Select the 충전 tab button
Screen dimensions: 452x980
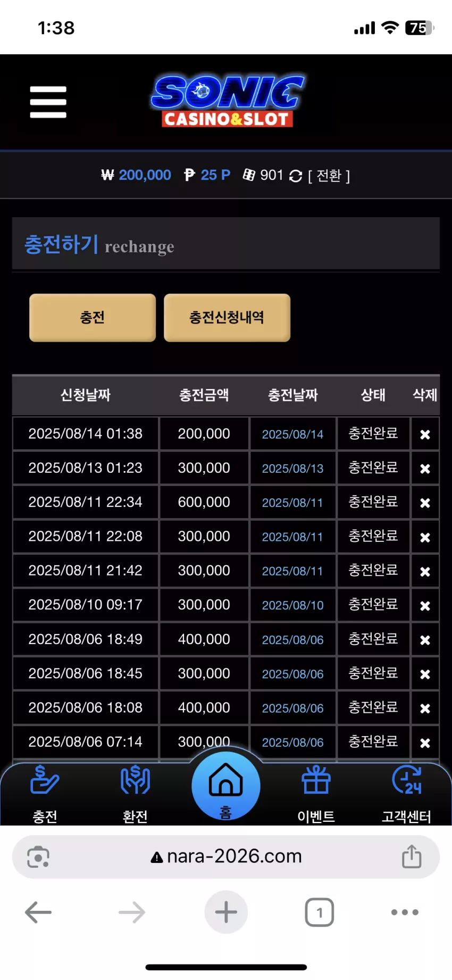point(93,318)
